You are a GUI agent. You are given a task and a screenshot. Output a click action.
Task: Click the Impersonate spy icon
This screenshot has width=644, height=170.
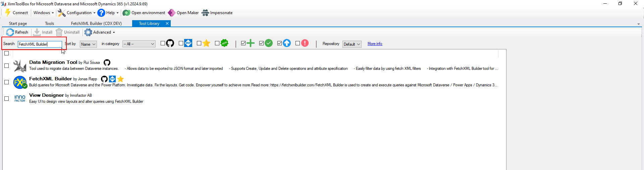[x=205, y=13]
